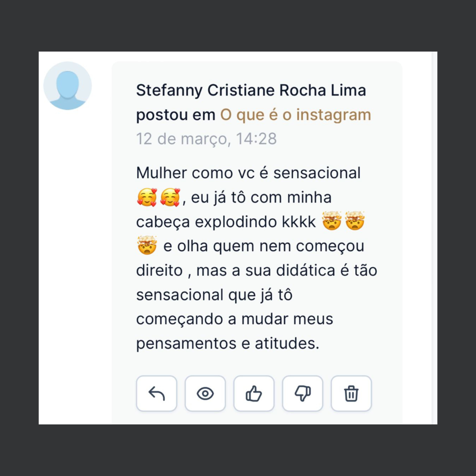Screen dimensions: 476x476
Task: Click the word "sensacional" in the first line
Action: (x=317, y=173)
